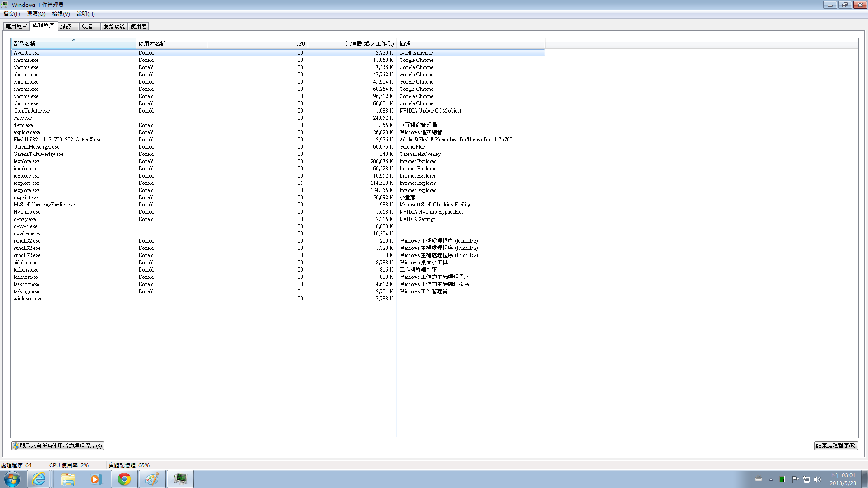Select FlashUtil32_11_7_700_202_ActiveX.exe process
The image size is (868, 488).
click(x=278, y=140)
